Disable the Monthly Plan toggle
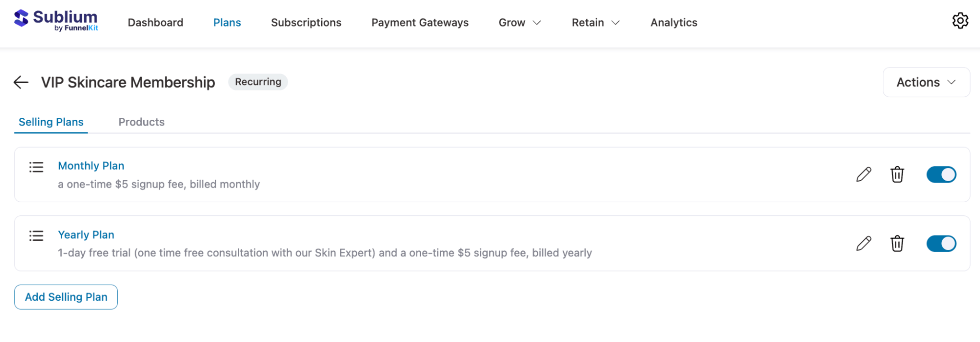This screenshot has height=342, width=980. [940, 174]
